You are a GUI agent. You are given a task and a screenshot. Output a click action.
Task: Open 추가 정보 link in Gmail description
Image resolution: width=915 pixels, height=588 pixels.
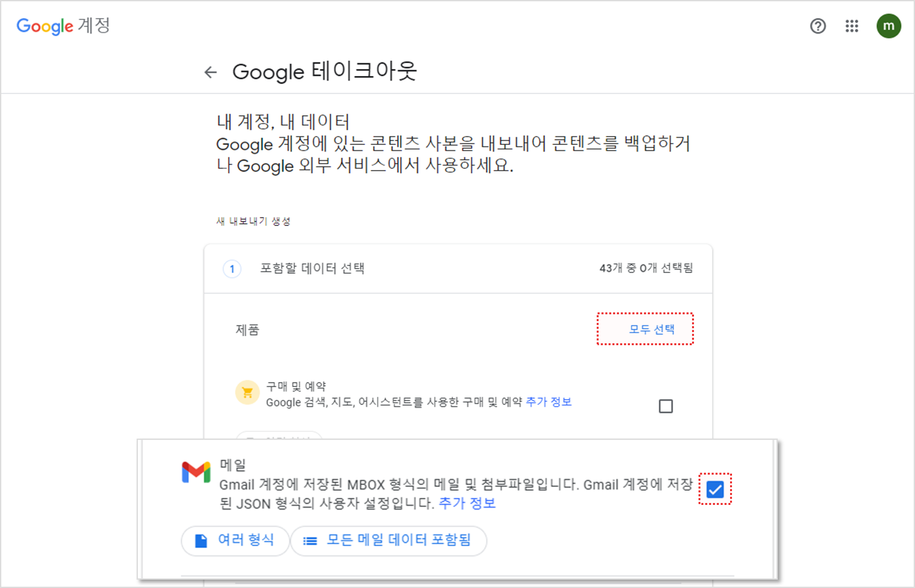click(x=467, y=503)
